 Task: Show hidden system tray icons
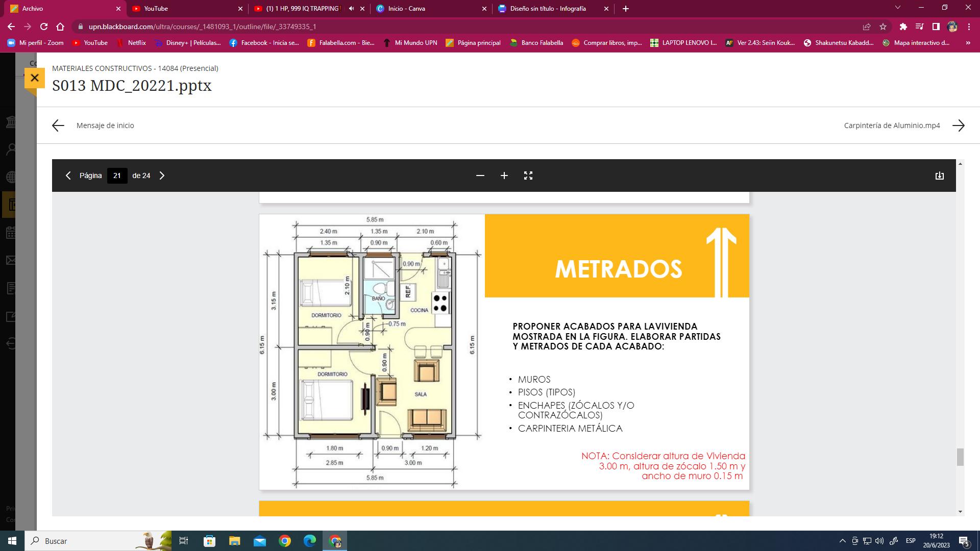click(842, 541)
